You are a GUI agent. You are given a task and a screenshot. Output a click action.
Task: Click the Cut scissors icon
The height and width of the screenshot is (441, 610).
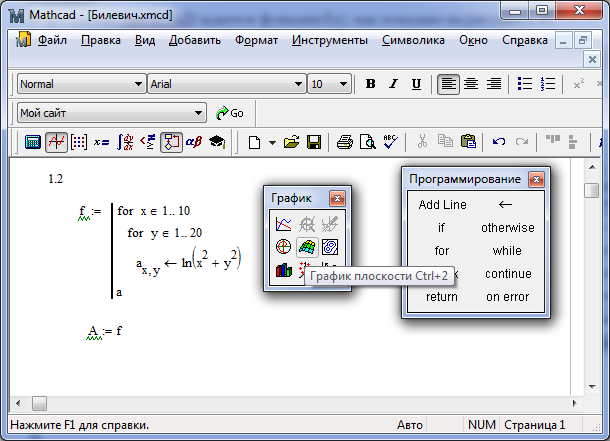422,142
